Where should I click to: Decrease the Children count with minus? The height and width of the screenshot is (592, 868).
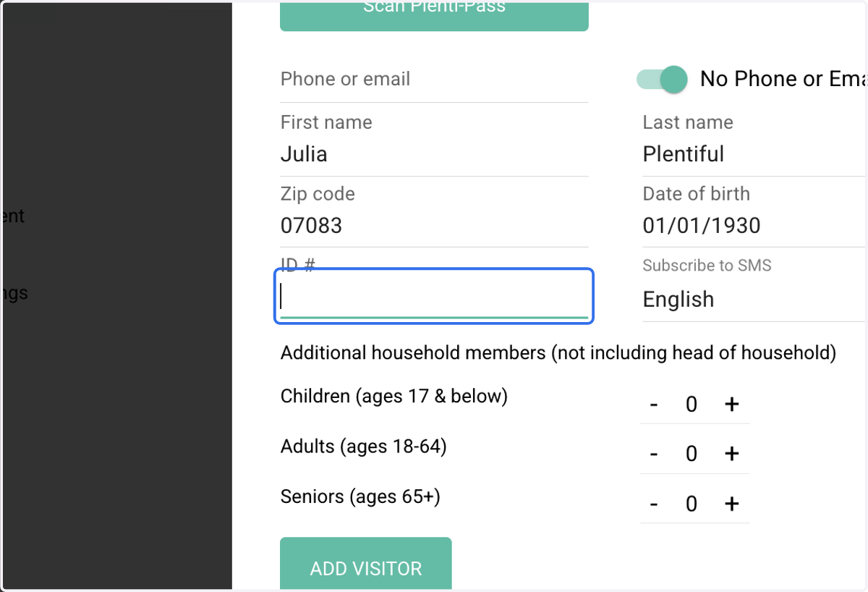coord(654,404)
